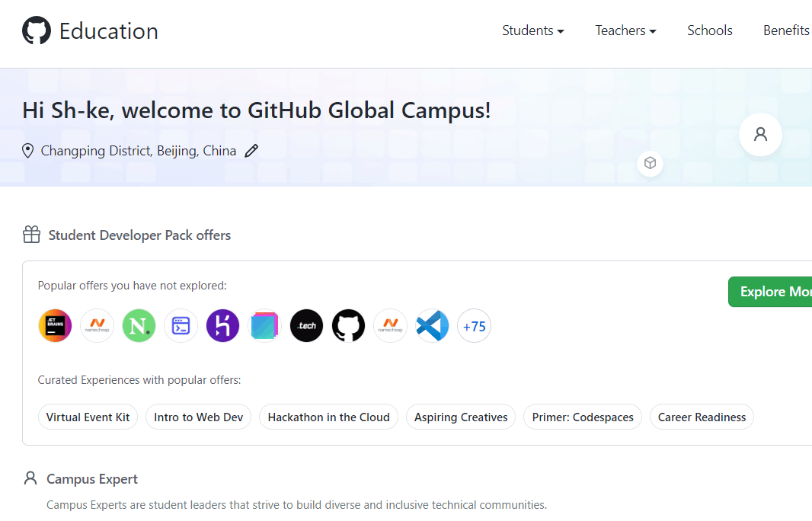Open the first Namecheap offer icon
The height and width of the screenshot is (521, 812).
click(97, 326)
